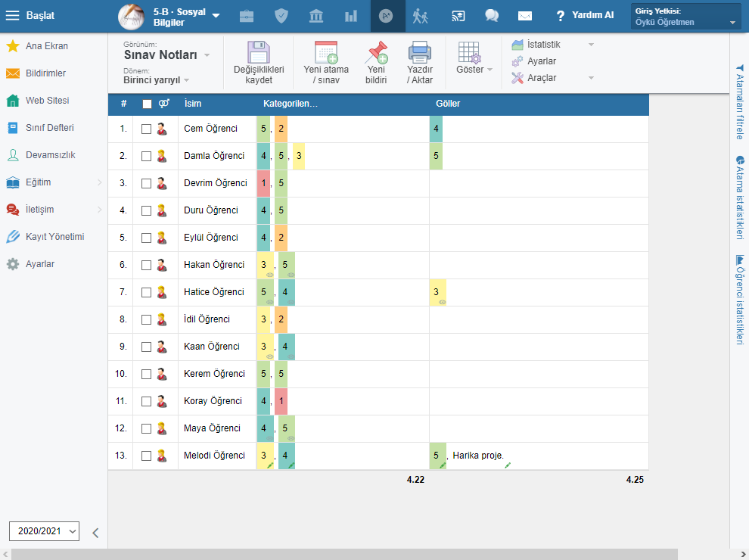Click the Kayıt Yönetimi pen icon
The height and width of the screenshot is (560, 749).
coord(13,237)
